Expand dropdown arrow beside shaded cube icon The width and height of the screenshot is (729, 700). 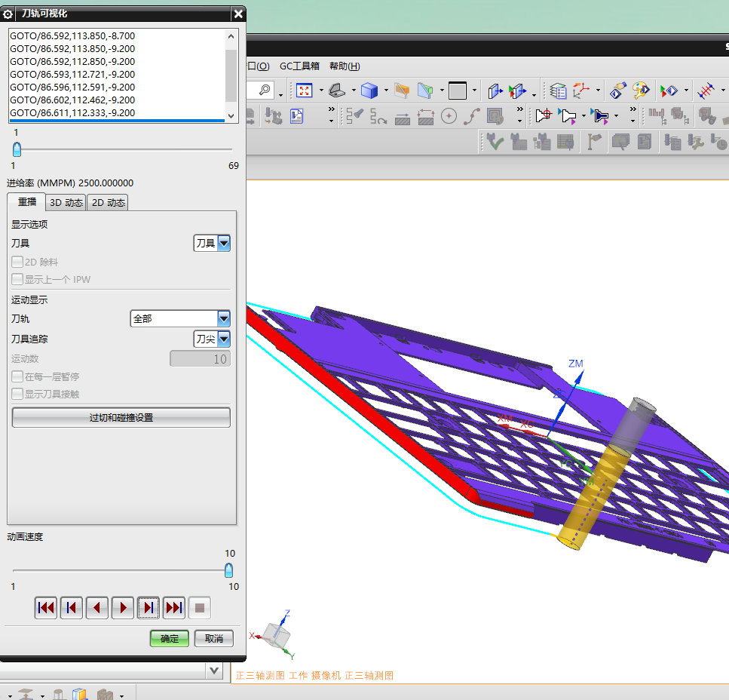point(386,91)
